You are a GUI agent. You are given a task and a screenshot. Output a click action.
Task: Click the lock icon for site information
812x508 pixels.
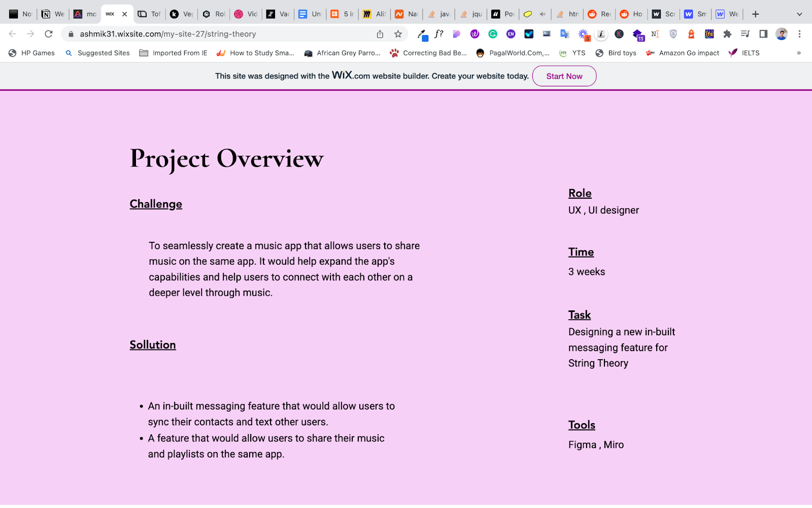coord(71,34)
